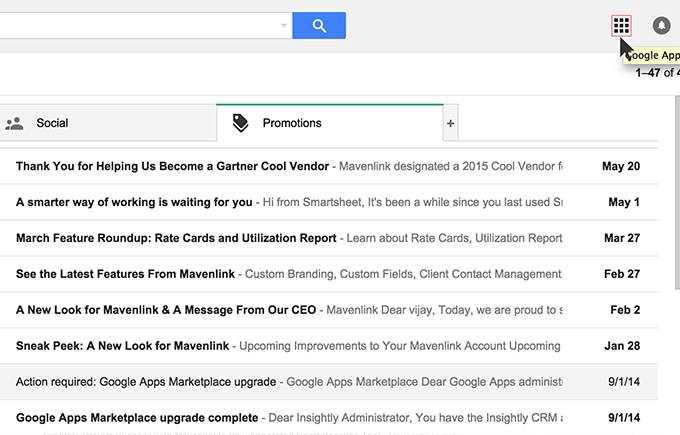
Task: Click the Feb 27 date
Action: point(622,274)
